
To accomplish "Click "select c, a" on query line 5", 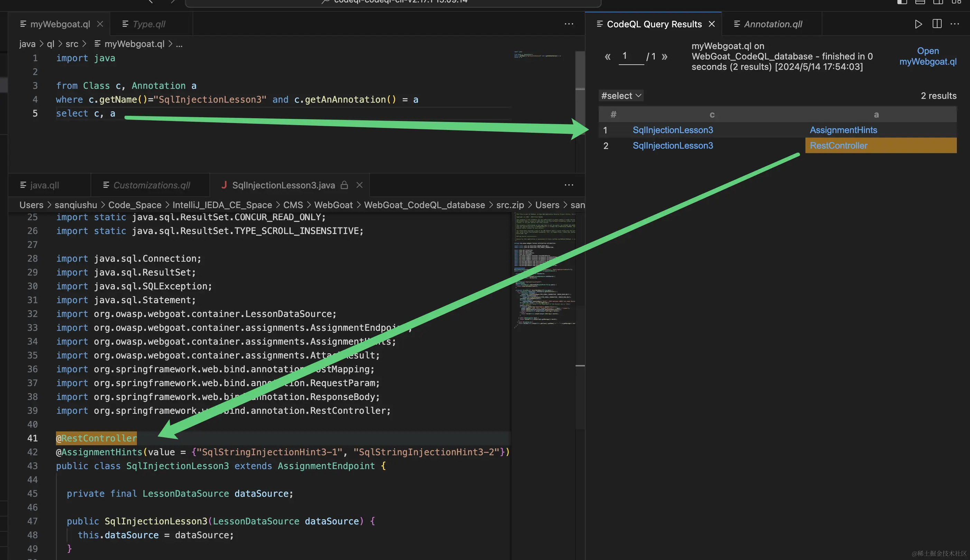I will [85, 113].
